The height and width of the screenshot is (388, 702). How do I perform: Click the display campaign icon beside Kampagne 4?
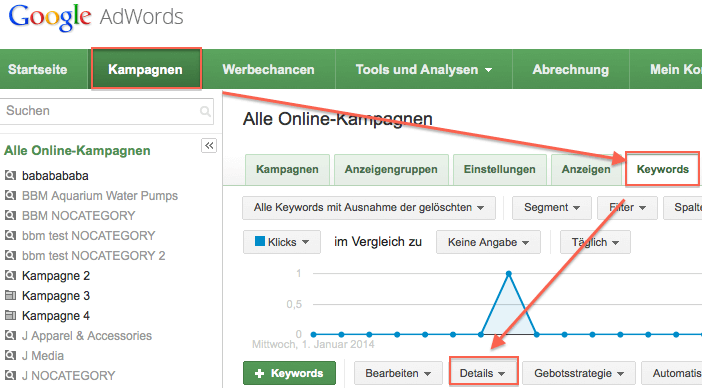[x=10, y=316]
